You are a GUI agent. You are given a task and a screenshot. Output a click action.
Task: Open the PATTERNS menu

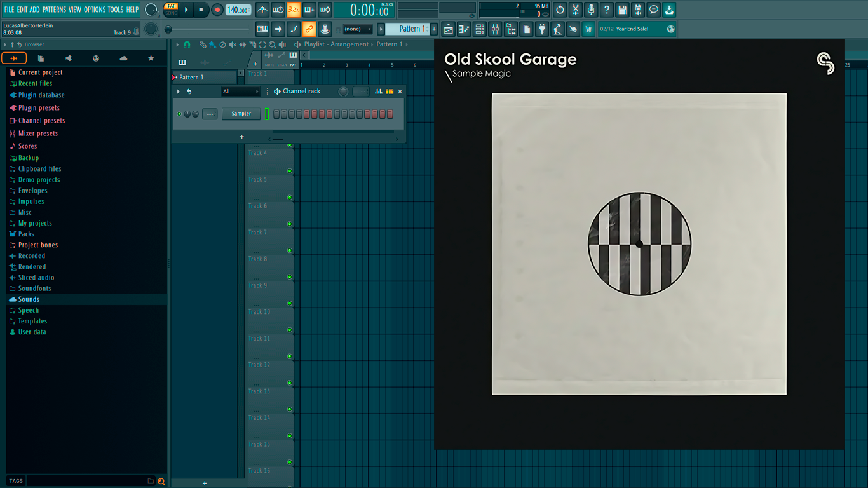pyautogui.click(x=54, y=10)
